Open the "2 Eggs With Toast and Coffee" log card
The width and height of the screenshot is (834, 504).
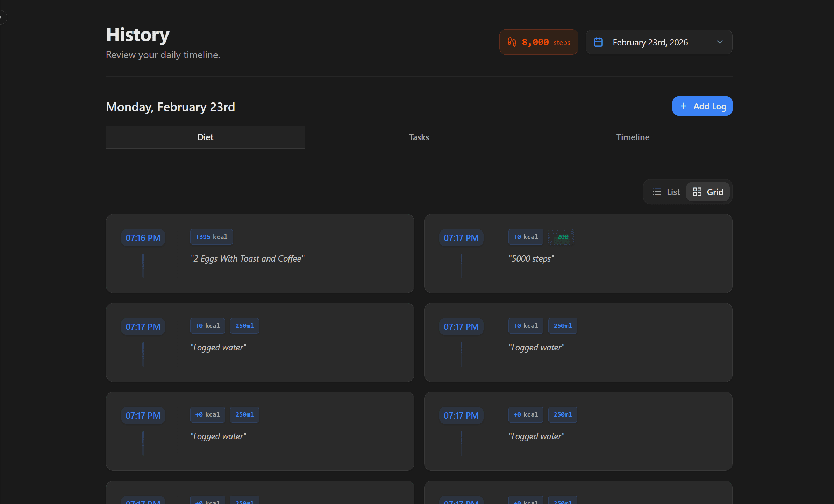point(260,254)
